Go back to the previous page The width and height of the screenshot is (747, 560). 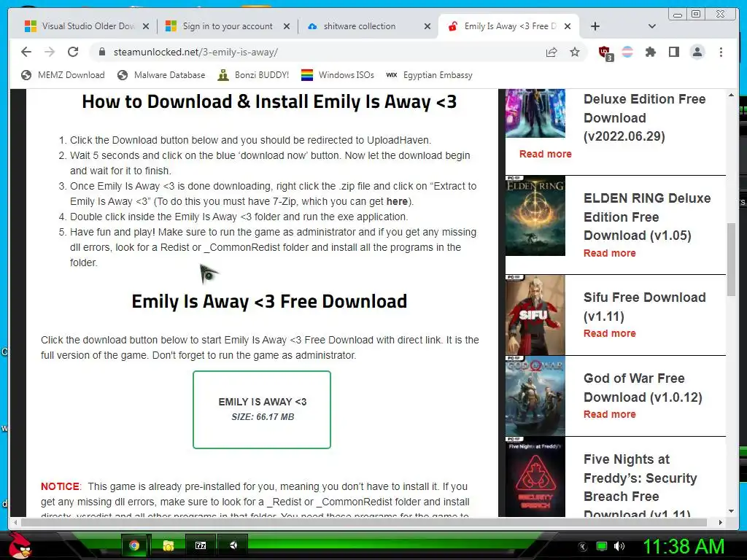point(26,52)
